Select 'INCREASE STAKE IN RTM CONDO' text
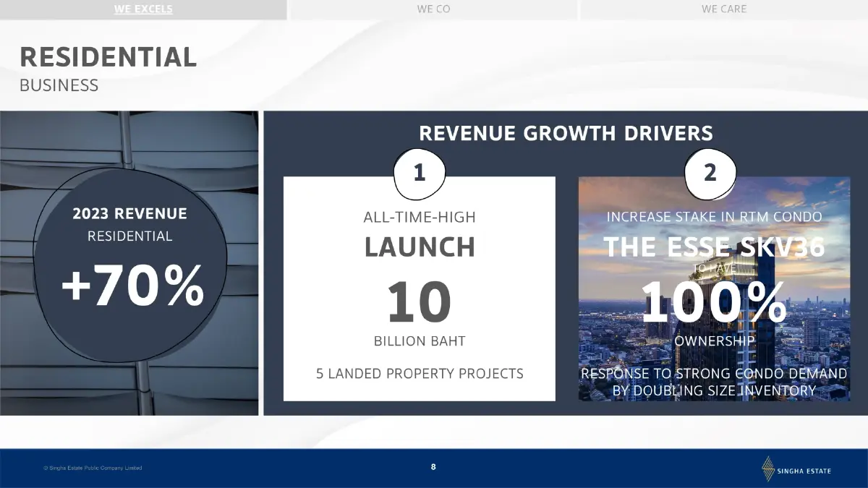The image size is (868, 488). point(714,217)
